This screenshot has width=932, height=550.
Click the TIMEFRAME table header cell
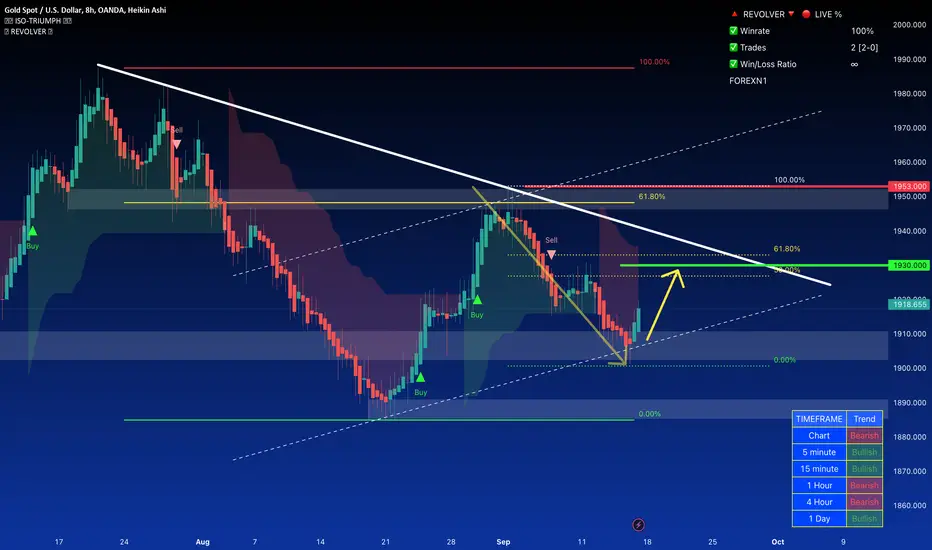click(819, 419)
